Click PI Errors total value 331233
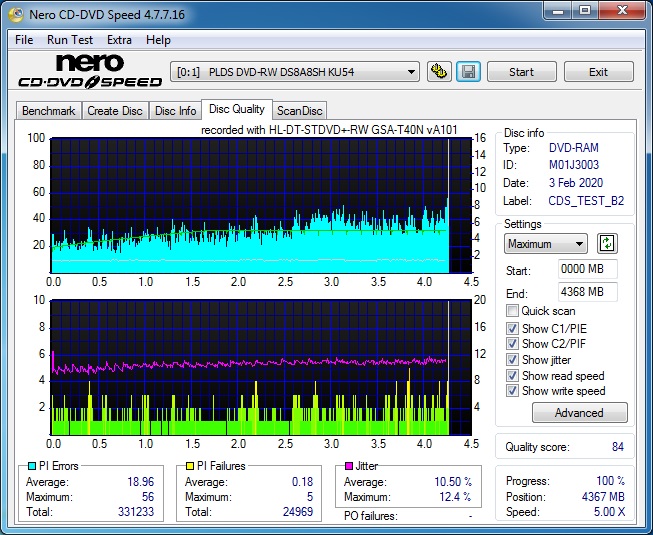The image size is (653, 535). [136, 512]
